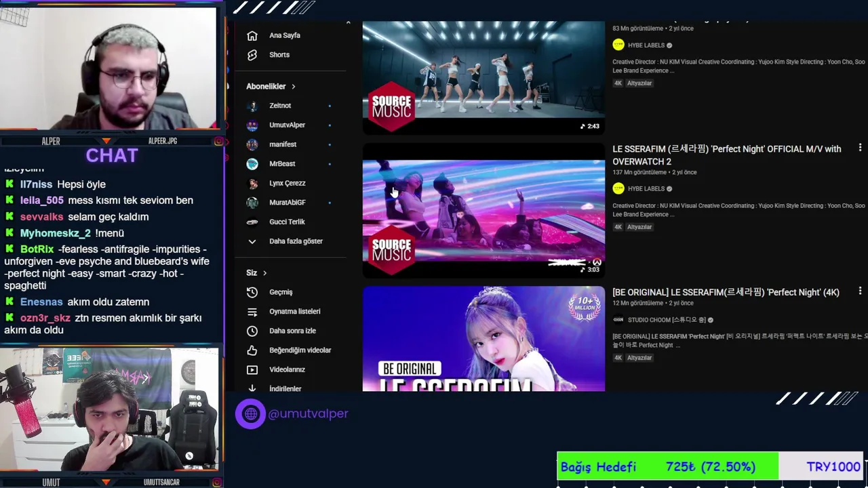The image size is (868, 488).
Task: Open Videolarınız play icon
Action: [252, 370]
